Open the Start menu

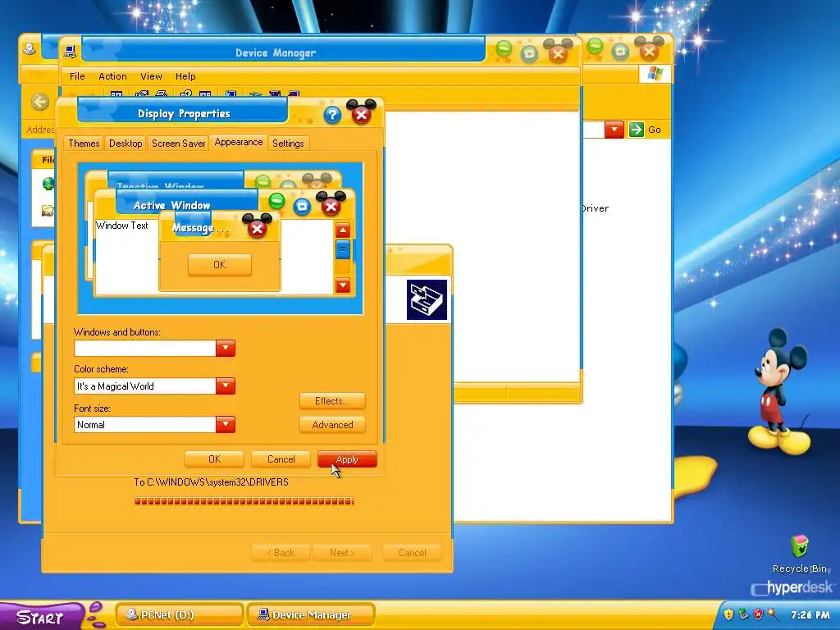pos(40,617)
